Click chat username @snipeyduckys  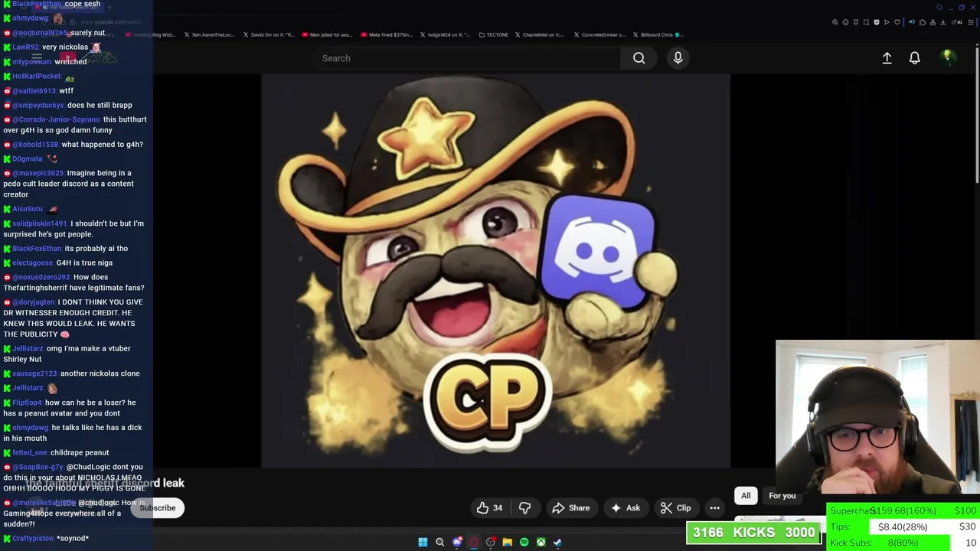pyautogui.click(x=38, y=106)
